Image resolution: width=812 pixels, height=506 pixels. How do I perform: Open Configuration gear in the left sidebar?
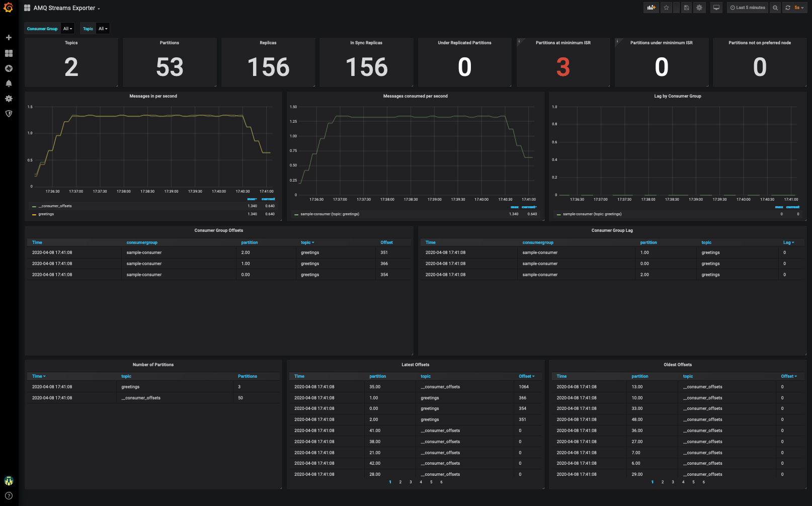pos(9,99)
